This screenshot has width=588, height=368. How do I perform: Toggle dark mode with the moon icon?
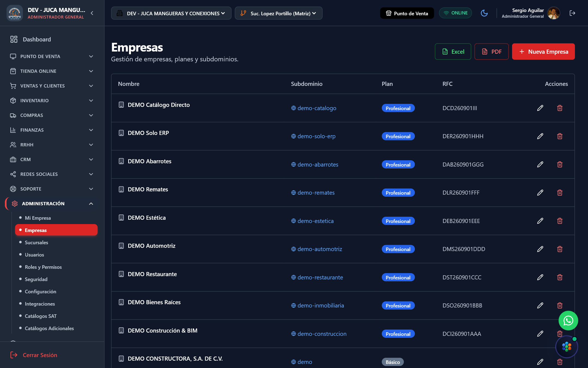coord(484,13)
